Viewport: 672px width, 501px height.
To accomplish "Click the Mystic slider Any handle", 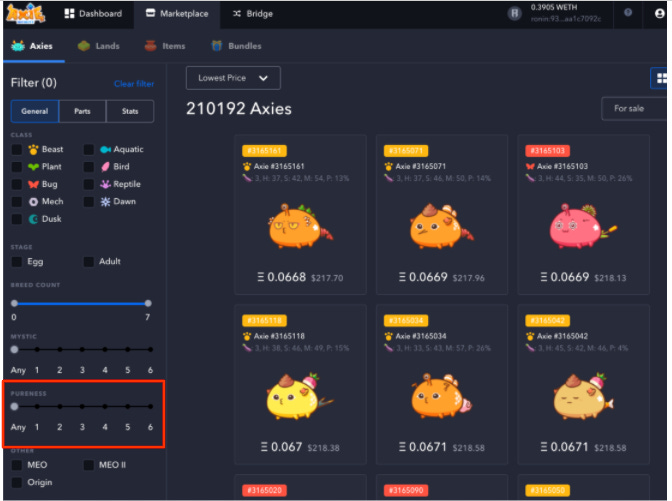I will pos(15,350).
